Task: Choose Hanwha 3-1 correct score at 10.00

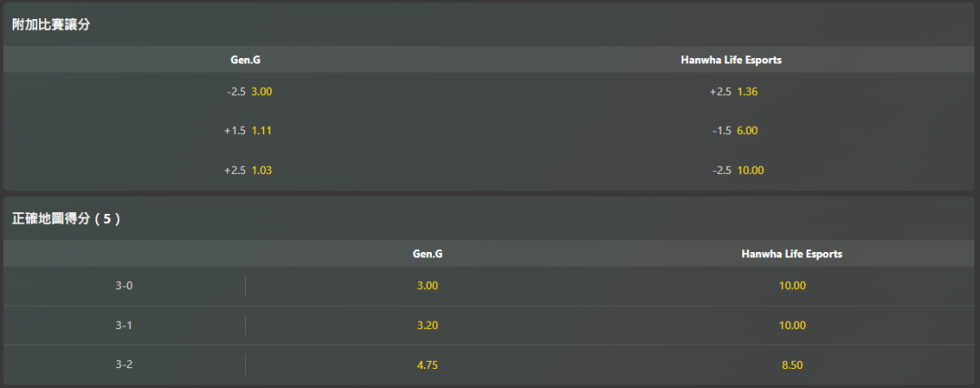Action: point(792,325)
